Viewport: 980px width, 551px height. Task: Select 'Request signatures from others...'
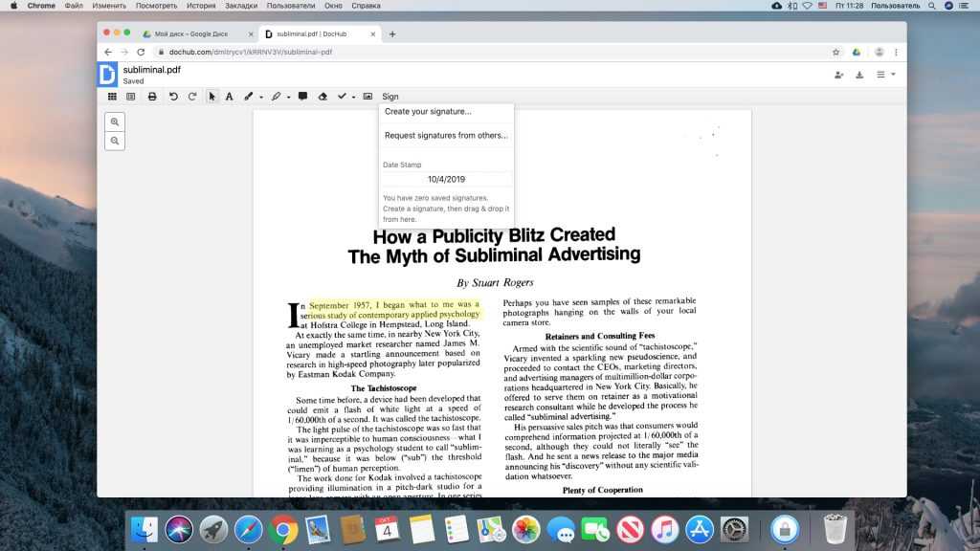(x=446, y=136)
